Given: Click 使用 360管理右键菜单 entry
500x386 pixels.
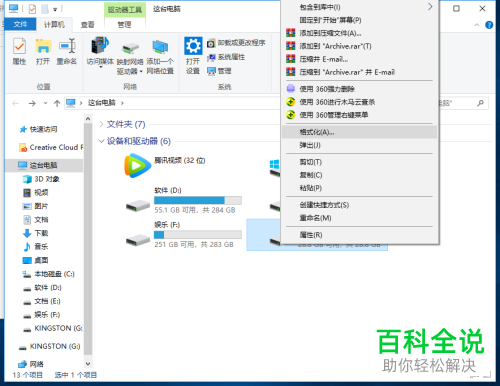Looking at the screenshot, I should (359, 115).
